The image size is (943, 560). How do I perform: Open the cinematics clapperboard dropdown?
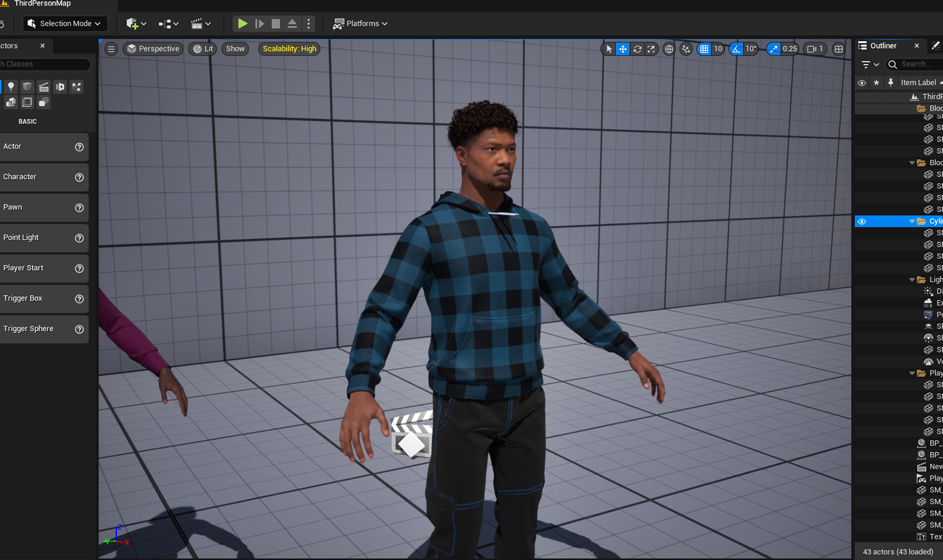[x=201, y=23]
